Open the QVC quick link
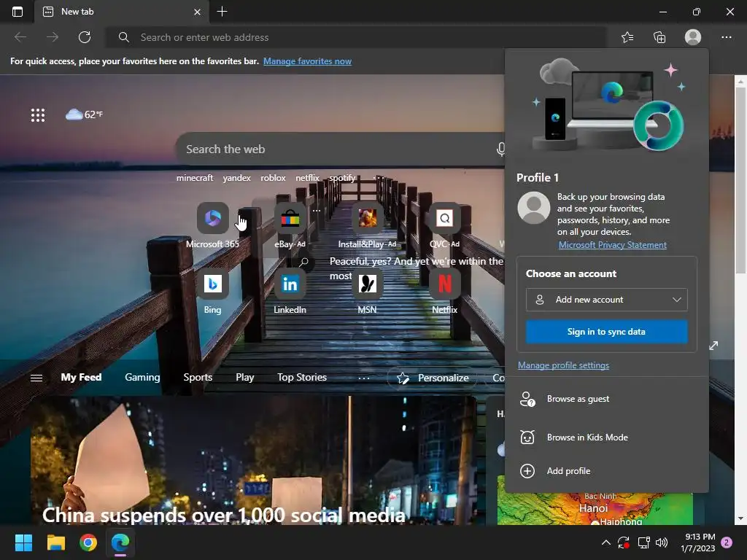The height and width of the screenshot is (560, 747). pyautogui.click(x=444, y=226)
